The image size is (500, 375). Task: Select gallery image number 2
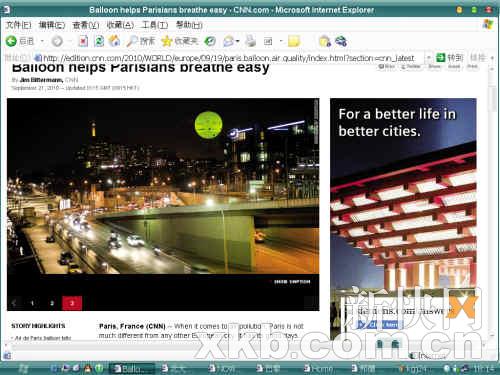(x=52, y=303)
